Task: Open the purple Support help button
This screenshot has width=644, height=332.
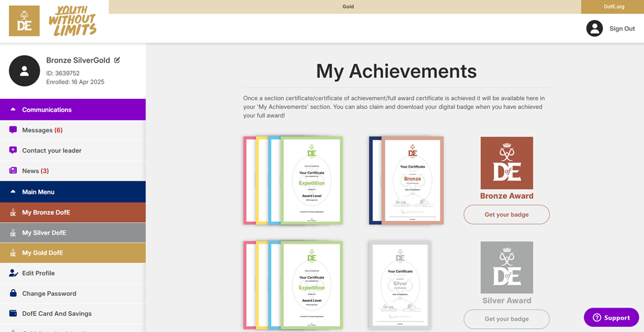Action: coord(611,318)
